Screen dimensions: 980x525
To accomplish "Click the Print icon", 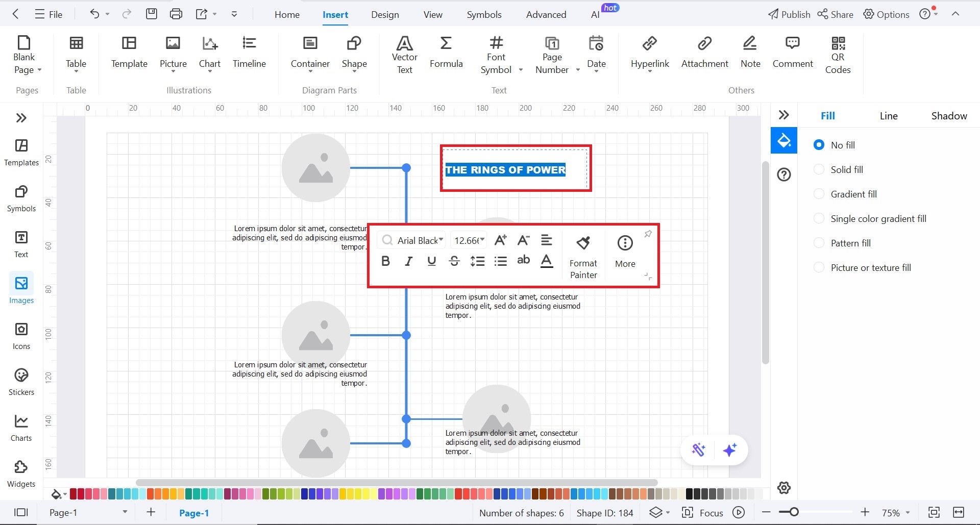I will 176,14.
